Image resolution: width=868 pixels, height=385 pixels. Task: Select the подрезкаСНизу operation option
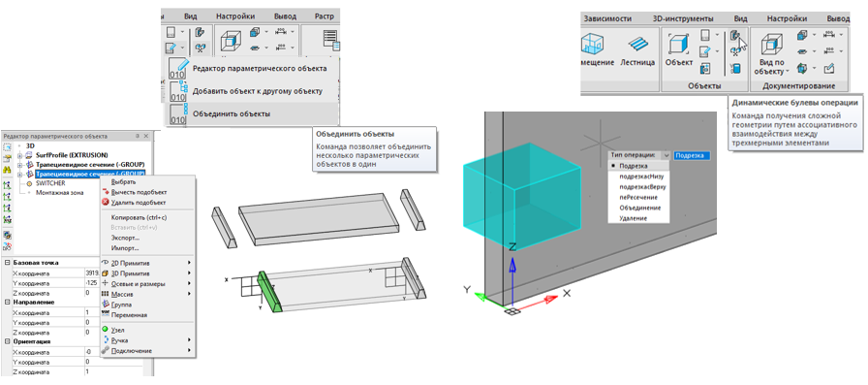click(638, 176)
